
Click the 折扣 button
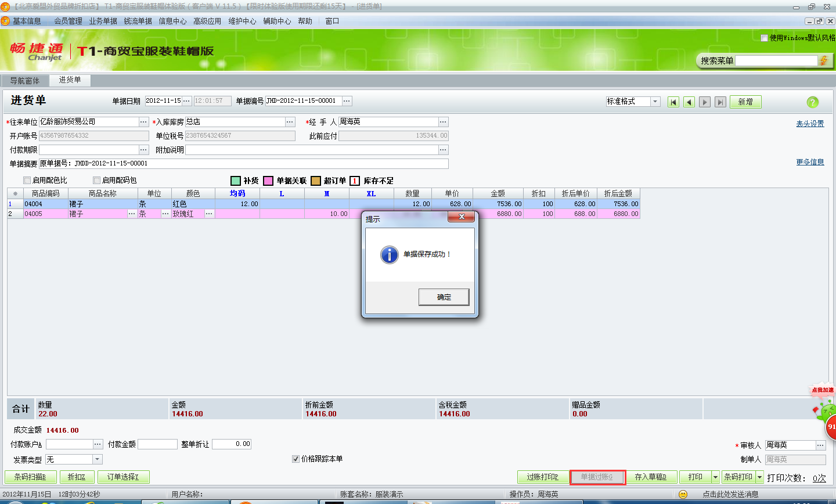click(77, 477)
